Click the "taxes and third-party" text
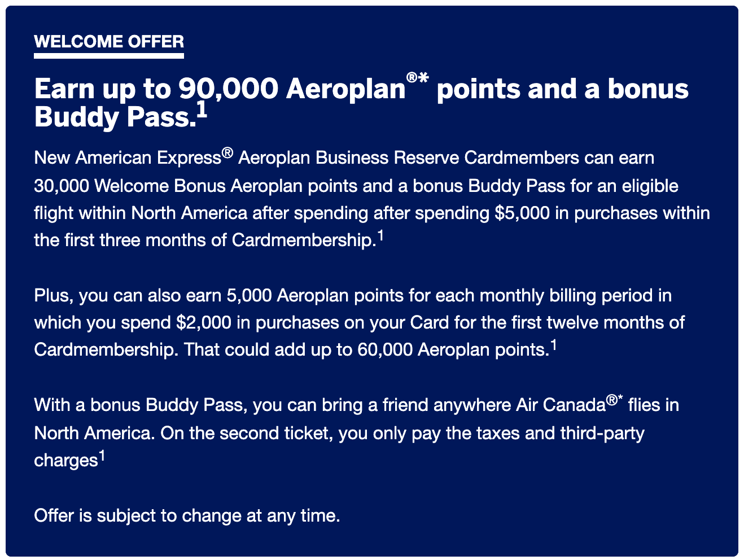Image resolution: width=744 pixels, height=560 pixels. click(544, 433)
